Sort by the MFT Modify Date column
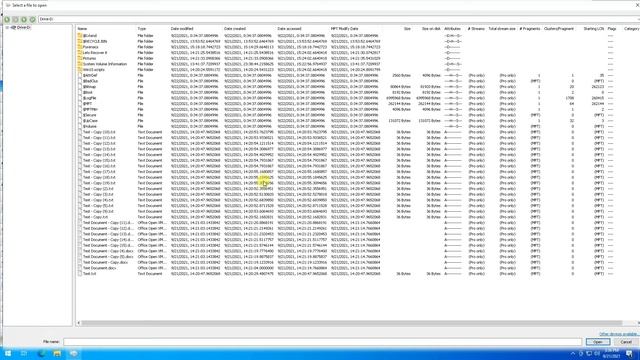 [344, 29]
